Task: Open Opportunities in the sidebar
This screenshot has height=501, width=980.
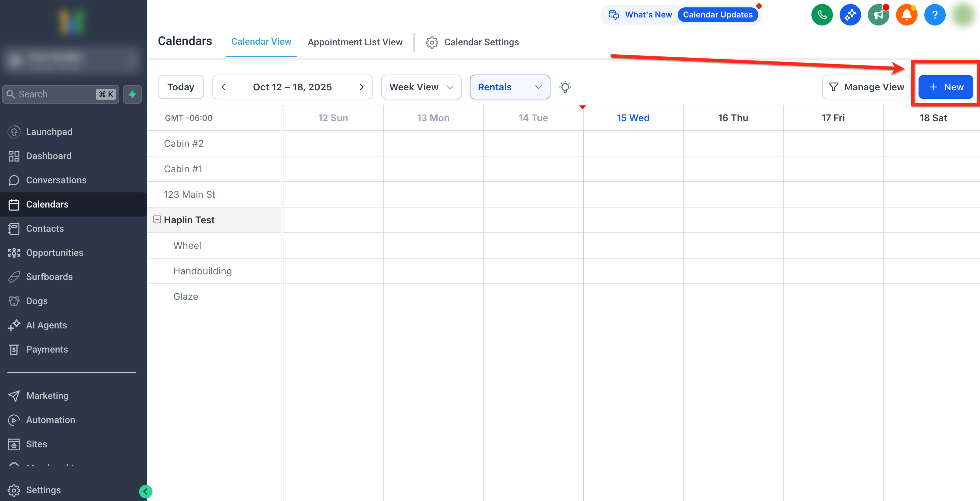Action: coord(54,253)
